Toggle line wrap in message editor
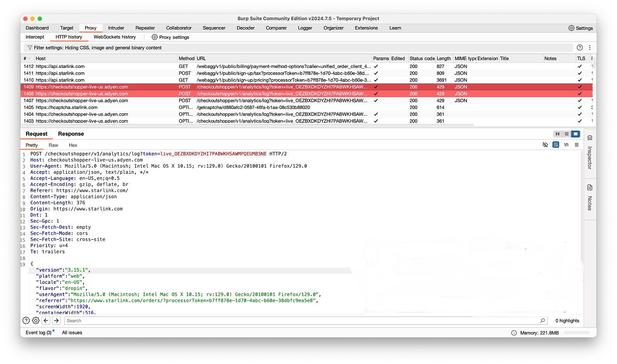The width and height of the screenshot is (617, 364). coord(555,145)
